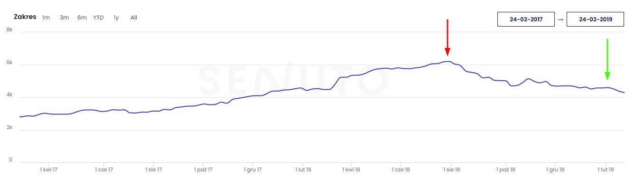Click the 1 cze 18 axis label
Screen dimensions: 644x179
point(401,169)
